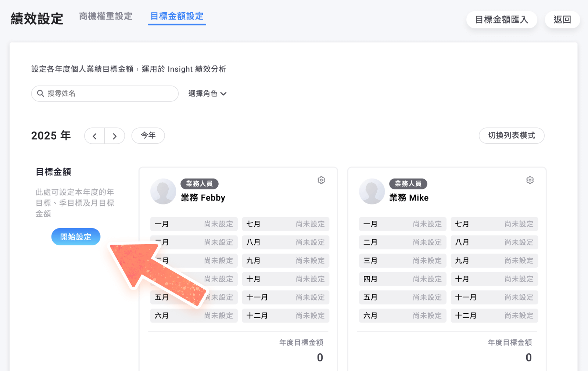
Task: Click the left arrow to view previous year
Action: click(x=94, y=136)
